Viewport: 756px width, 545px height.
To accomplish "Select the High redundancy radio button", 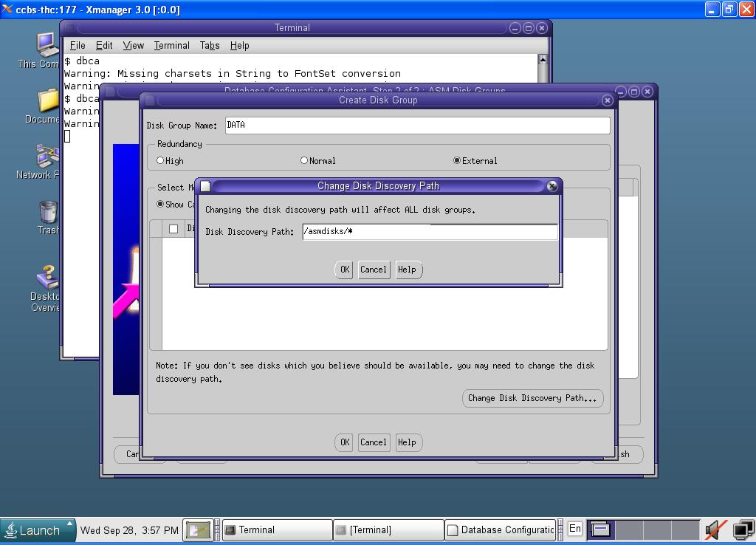I will pyautogui.click(x=160, y=160).
